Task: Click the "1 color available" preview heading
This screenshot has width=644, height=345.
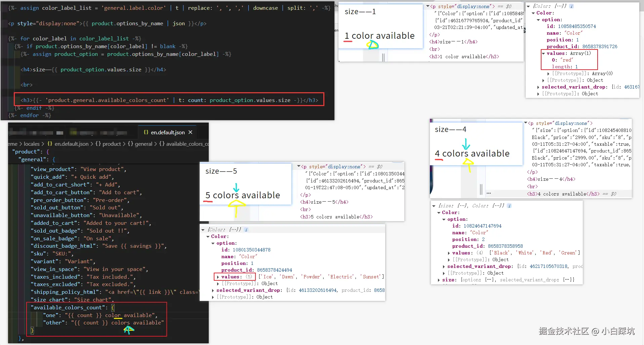Action: (x=380, y=36)
